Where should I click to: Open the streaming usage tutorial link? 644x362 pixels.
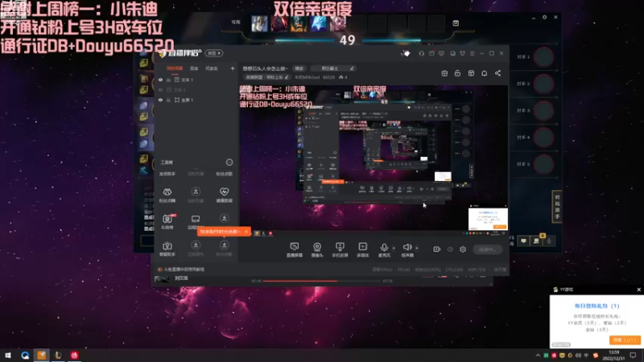click(x=184, y=269)
